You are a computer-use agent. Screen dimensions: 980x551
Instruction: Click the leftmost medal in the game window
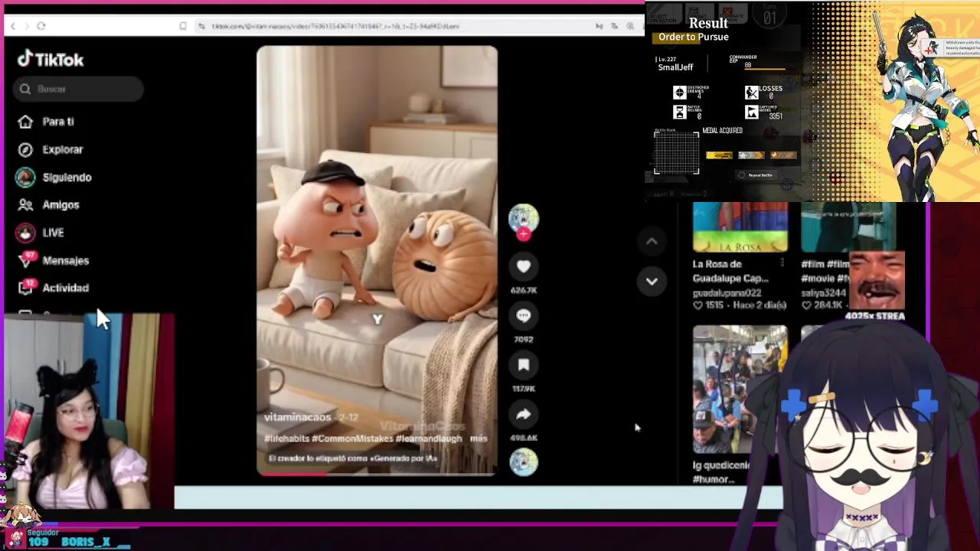pos(718,155)
